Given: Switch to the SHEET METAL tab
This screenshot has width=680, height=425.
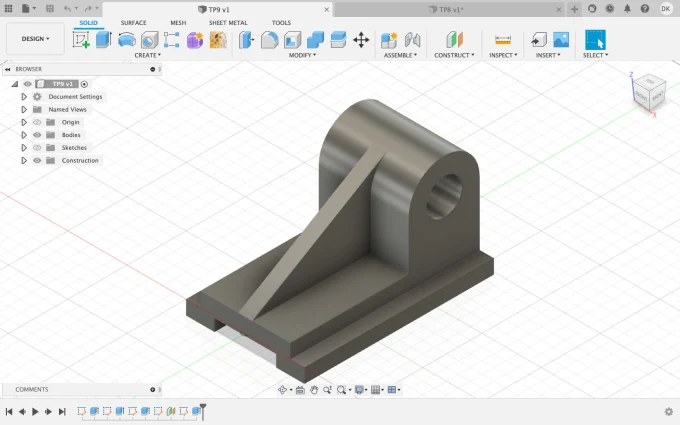Looking at the screenshot, I should pos(228,22).
